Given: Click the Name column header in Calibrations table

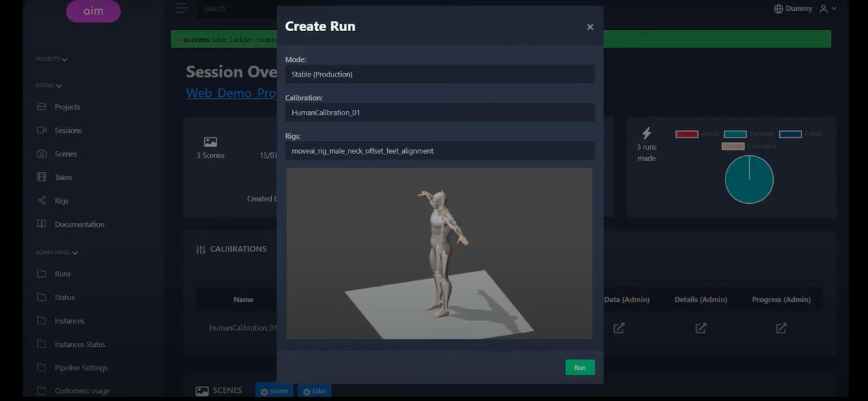Looking at the screenshot, I should click(x=243, y=299).
